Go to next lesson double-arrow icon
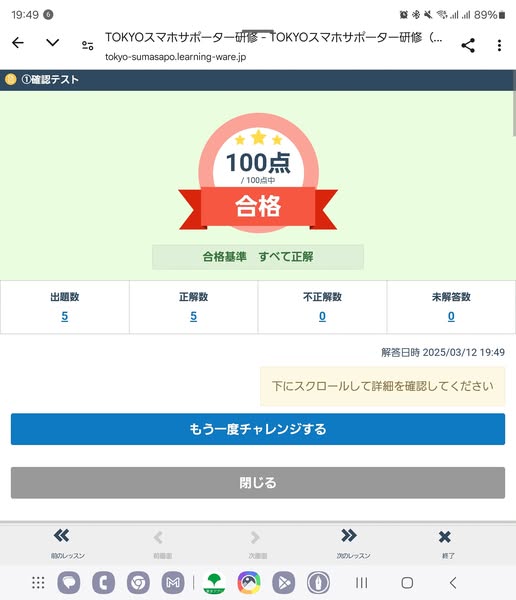The height and width of the screenshot is (600, 516). coord(349,535)
